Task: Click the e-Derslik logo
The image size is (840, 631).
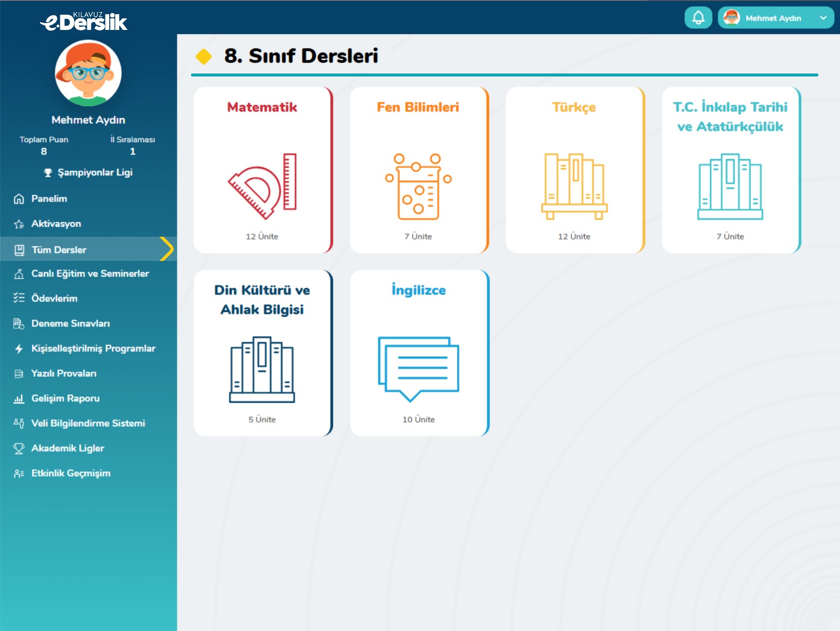Action: (84, 22)
